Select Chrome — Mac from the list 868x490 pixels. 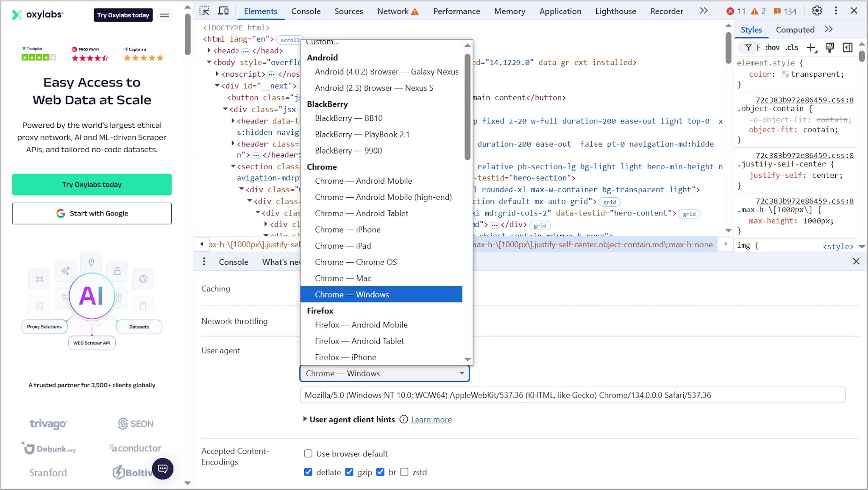(x=381, y=278)
